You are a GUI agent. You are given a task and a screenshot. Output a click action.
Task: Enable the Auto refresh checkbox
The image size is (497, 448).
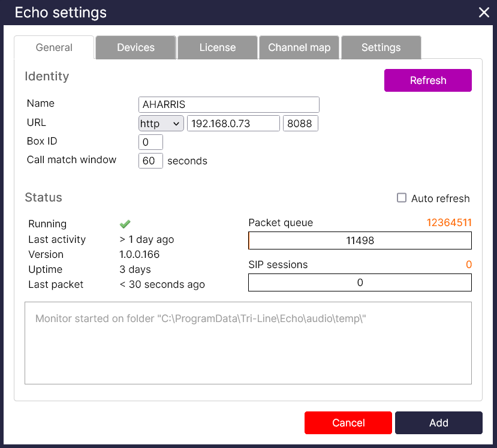point(402,198)
